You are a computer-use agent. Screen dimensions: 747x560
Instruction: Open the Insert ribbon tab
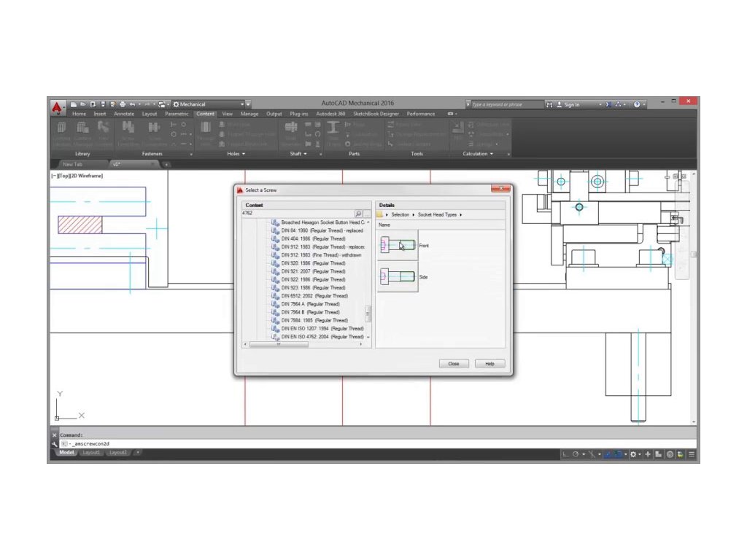(99, 114)
